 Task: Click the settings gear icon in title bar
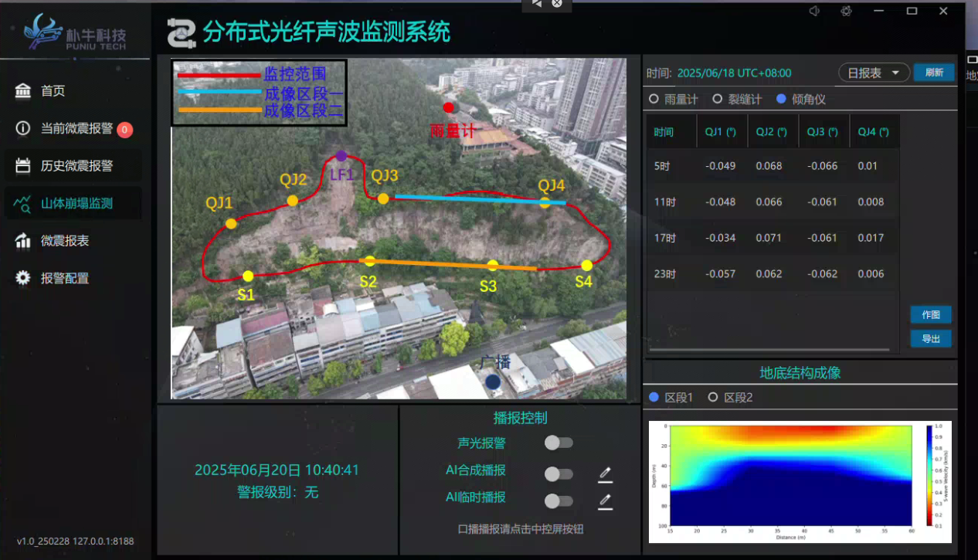847,11
